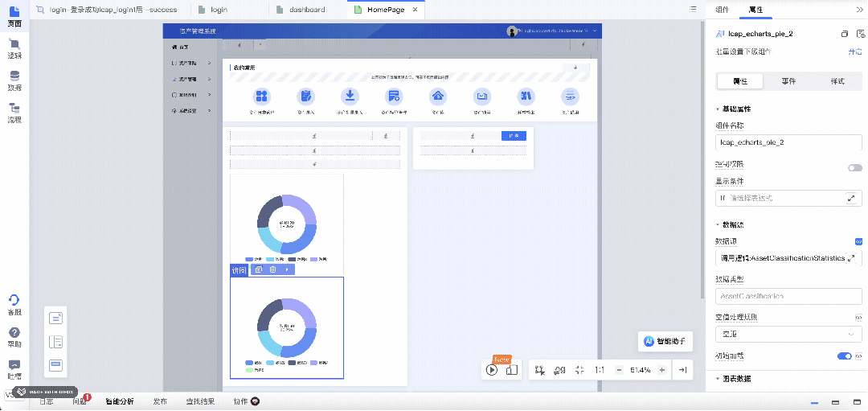Open the 发布 bottom tab
The width and height of the screenshot is (868, 411).
160,401
